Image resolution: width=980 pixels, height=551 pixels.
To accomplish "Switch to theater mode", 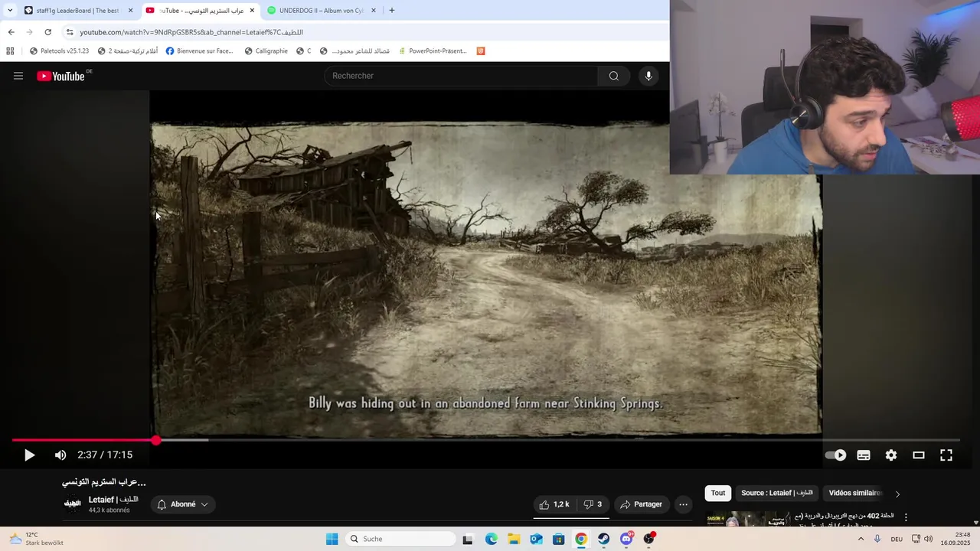I will click(919, 455).
